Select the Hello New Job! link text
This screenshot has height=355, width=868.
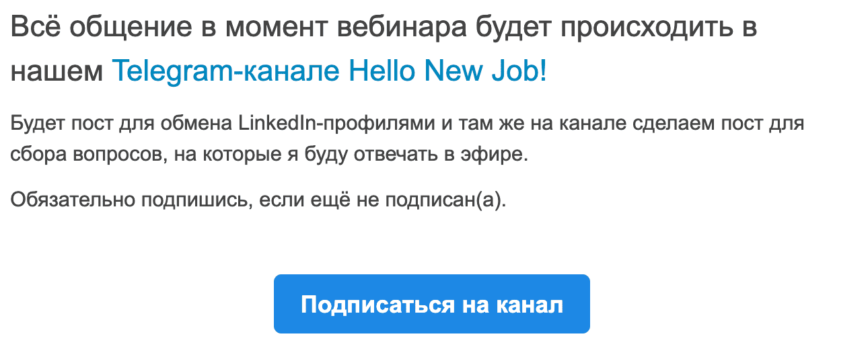click(x=448, y=71)
